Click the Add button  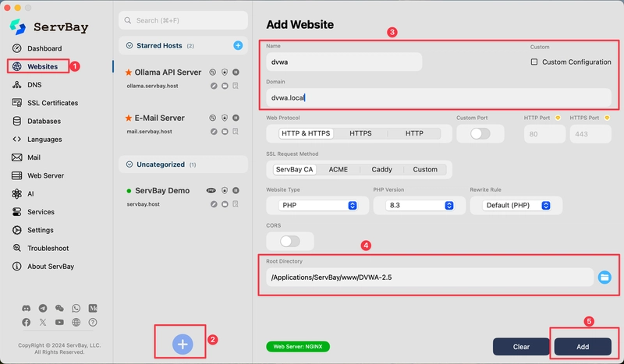point(583,347)
